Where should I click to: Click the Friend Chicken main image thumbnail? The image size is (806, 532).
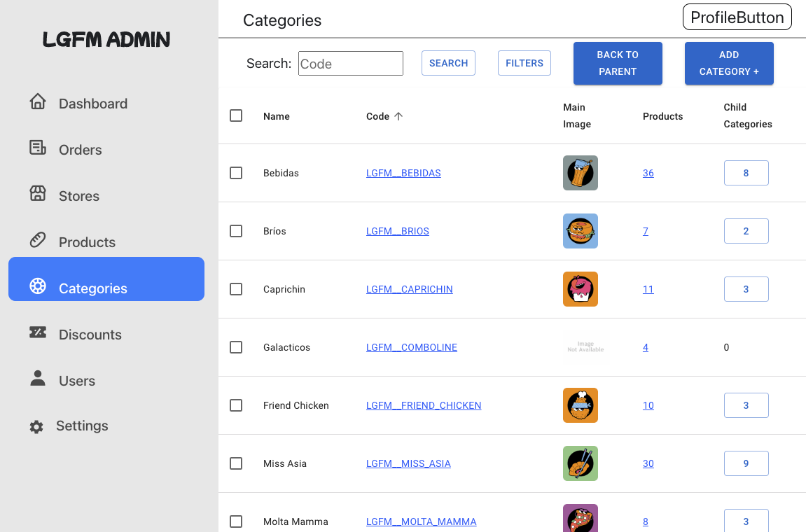pyautogui.click(x=581, y=405)
